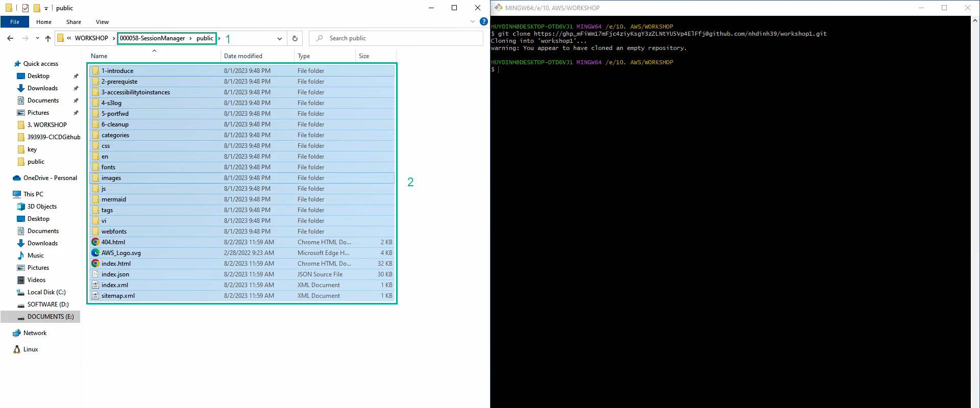Open Local Disk (C:) drive
The height and width of the screenshot is (408, 980).
point(46,292)
